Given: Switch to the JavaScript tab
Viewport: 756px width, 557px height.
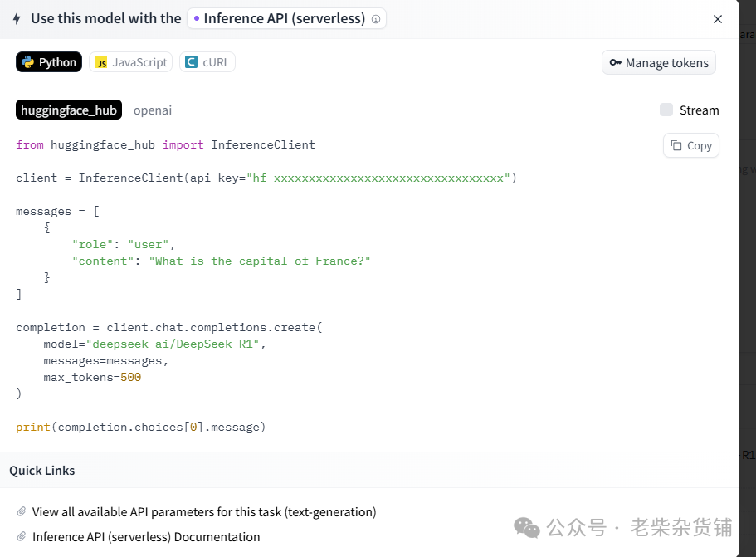Looking at the screenshot, I should pyautogui.click(x=130, y=62).
